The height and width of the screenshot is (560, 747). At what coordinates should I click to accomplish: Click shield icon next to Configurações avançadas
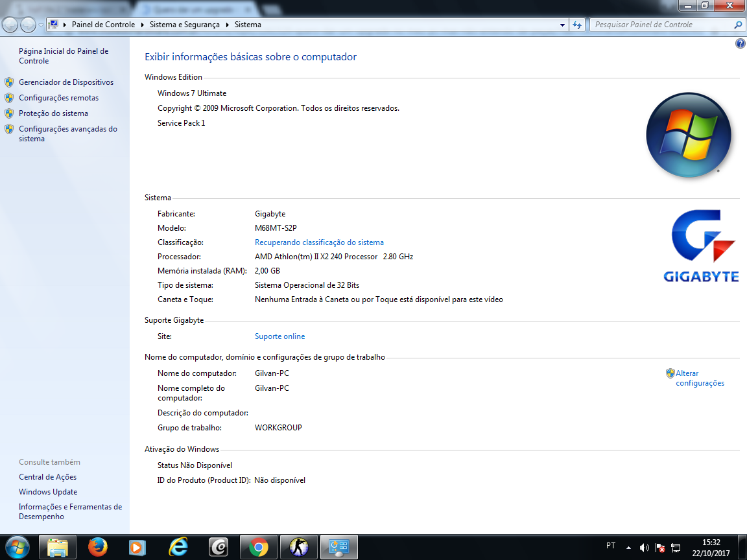tap(9, 129)
